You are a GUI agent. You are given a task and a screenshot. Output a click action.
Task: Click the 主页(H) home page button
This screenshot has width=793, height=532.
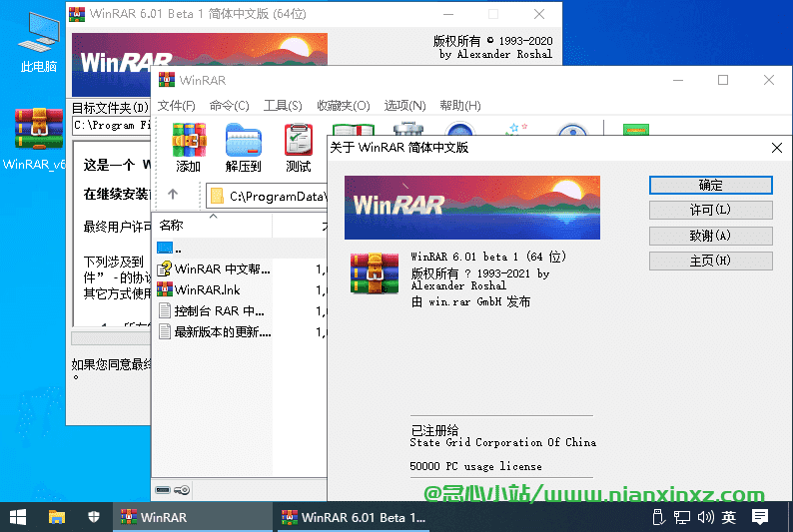click(710, 261)
